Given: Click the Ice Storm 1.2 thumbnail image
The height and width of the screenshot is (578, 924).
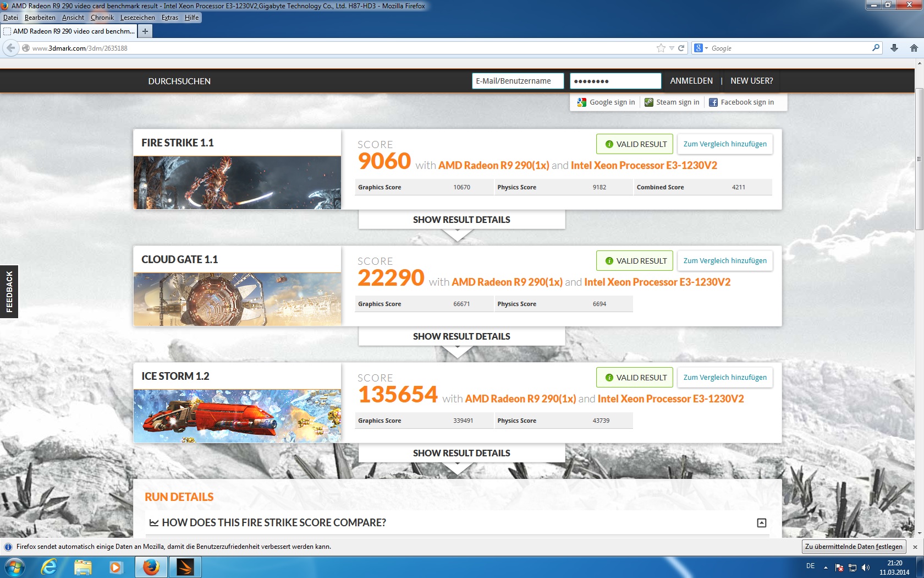Looking at the screenshot, I should click(x=237, y=416).
